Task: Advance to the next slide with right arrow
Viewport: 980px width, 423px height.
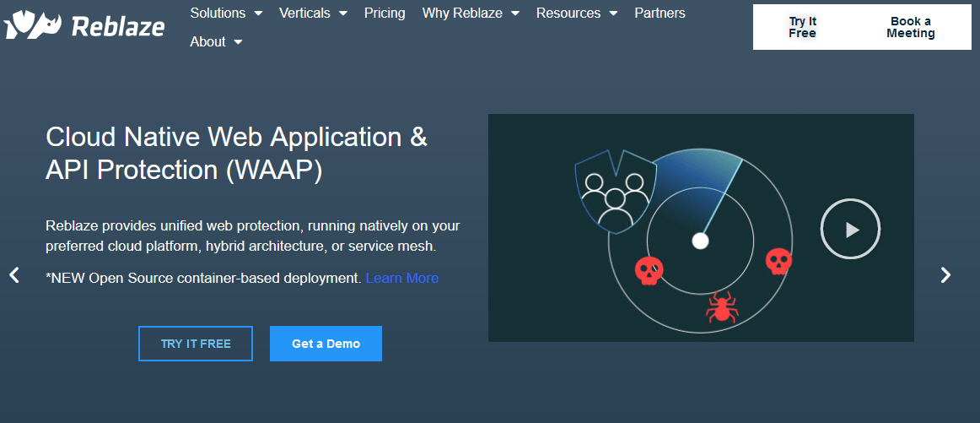Action: pyautogui.click(x=945, y=274)
